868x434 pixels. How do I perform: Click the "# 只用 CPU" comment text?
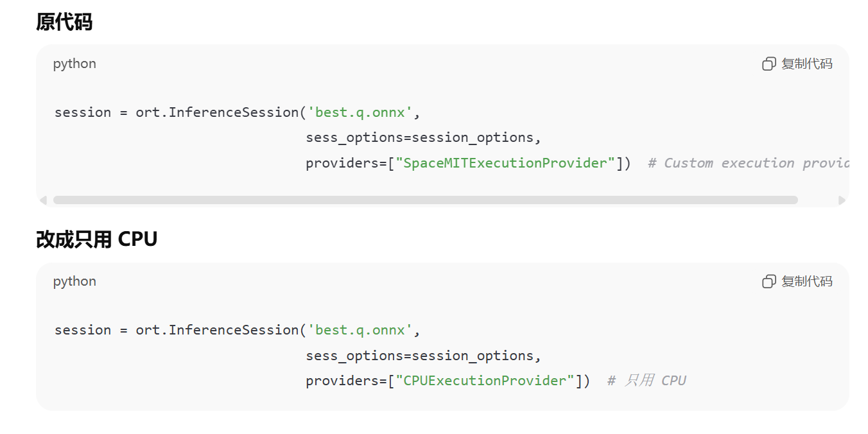click(647, 381)
